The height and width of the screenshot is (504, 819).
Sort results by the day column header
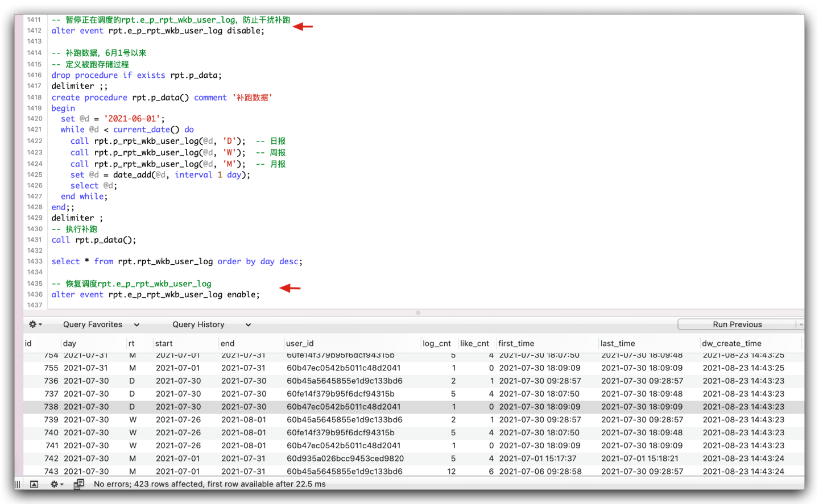tap(93, 343)
